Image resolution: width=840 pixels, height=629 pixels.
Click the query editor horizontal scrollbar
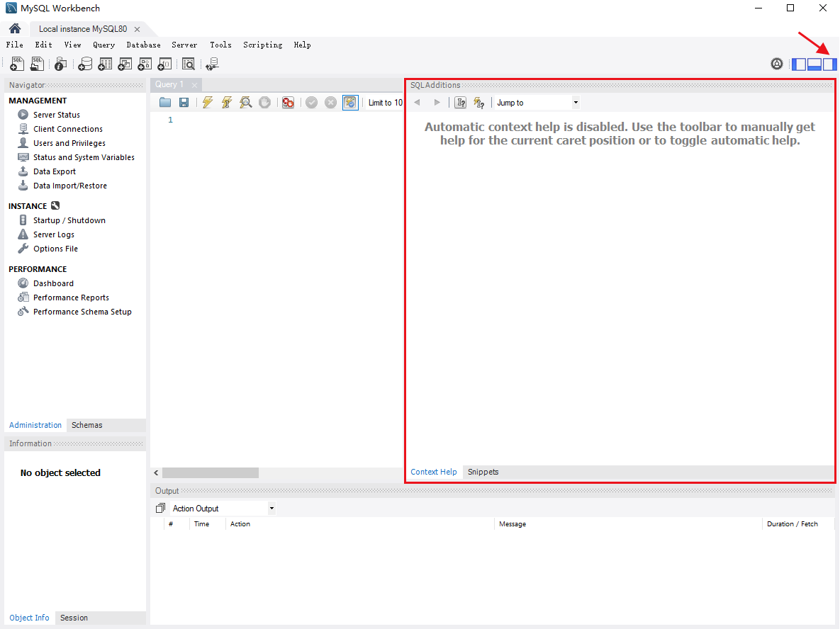coord(211,472)
